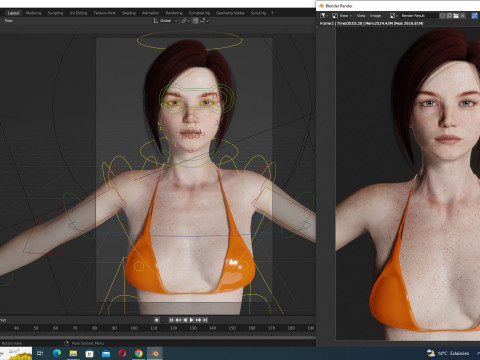
Task: Open the Compositing workspace tab
Action: 199,13
